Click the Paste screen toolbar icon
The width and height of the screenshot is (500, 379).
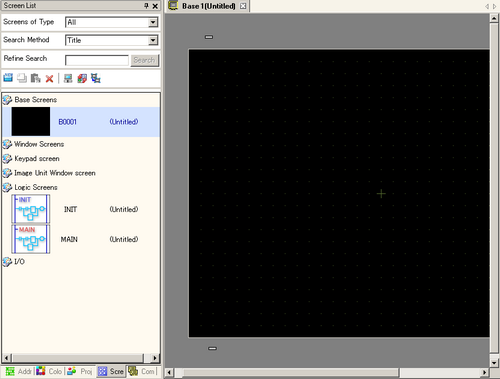pyautogui.click(x=35, y=78)
